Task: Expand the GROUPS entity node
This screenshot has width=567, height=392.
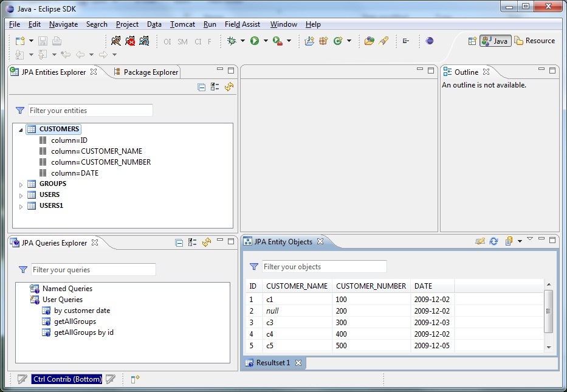Action: (20, 184)
